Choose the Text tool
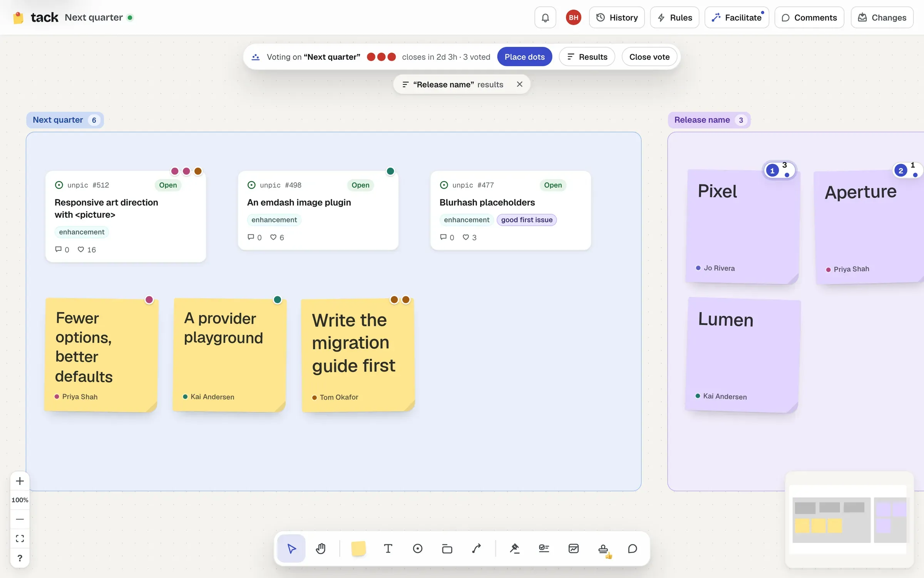The width and height of the screenshot is (924, 578). click(388, 548)
